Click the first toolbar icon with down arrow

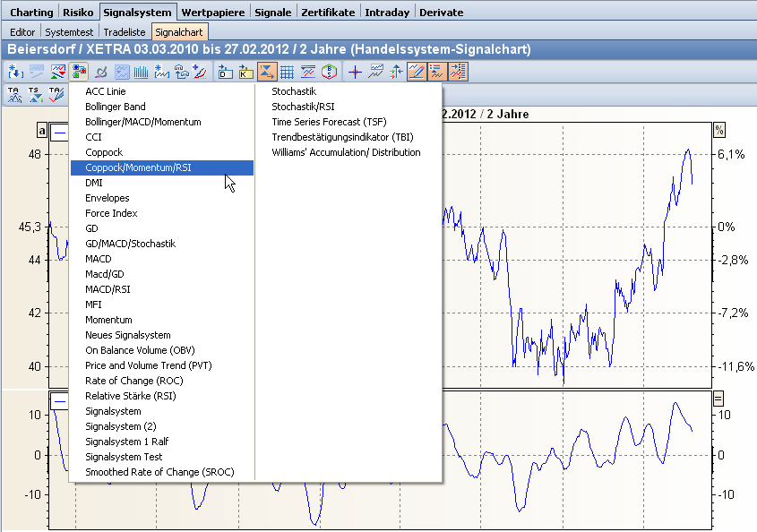click(14, 72)
